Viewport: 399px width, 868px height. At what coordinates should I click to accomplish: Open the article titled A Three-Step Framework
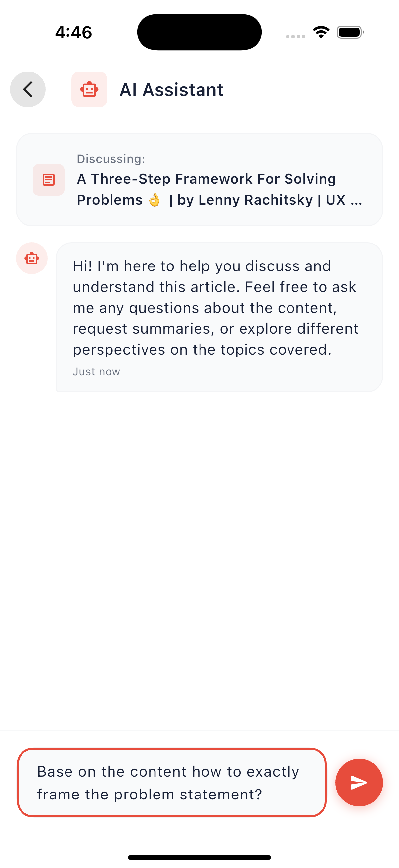point(206,179)
